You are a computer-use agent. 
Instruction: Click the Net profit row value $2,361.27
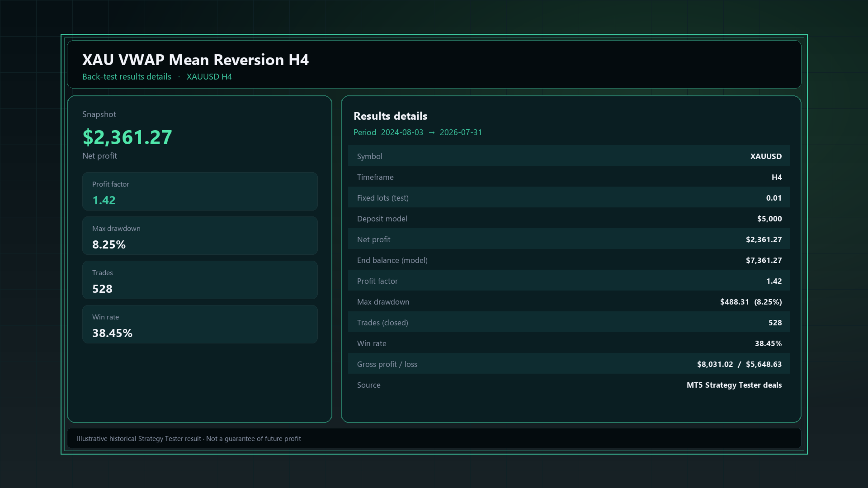coord(764,239)
